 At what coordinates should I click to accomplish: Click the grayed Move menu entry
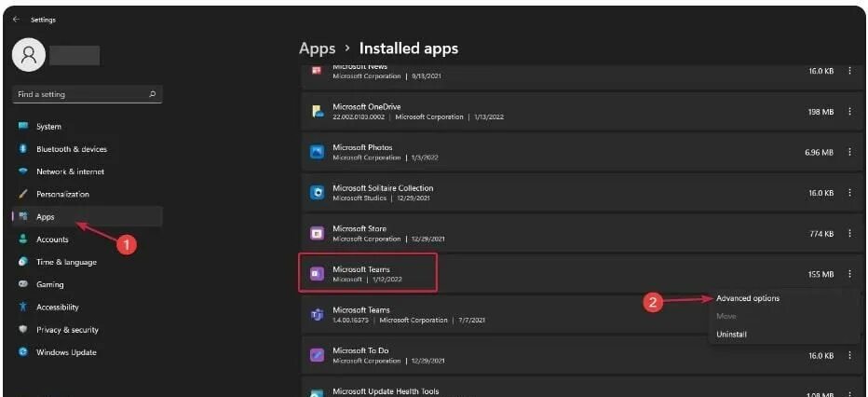point(726,316)
